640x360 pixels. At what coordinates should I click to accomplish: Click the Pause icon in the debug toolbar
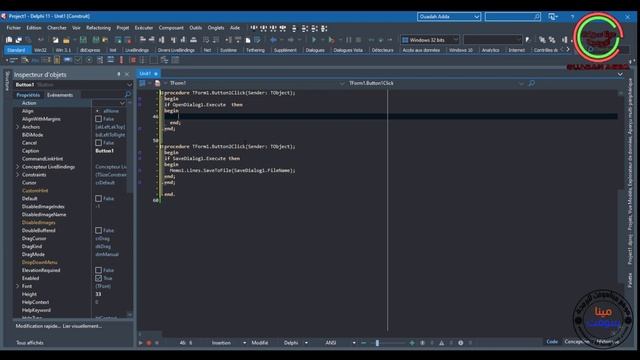[x=349, y=40]
